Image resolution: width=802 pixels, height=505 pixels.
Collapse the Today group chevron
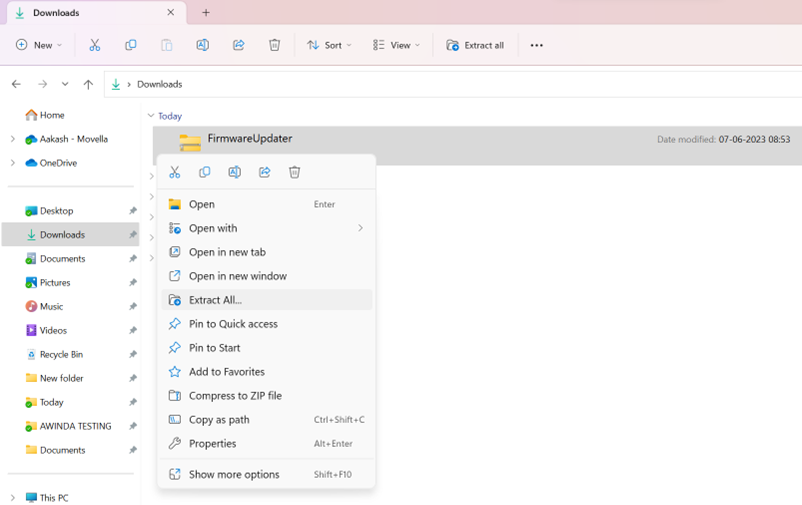[151, 116]
